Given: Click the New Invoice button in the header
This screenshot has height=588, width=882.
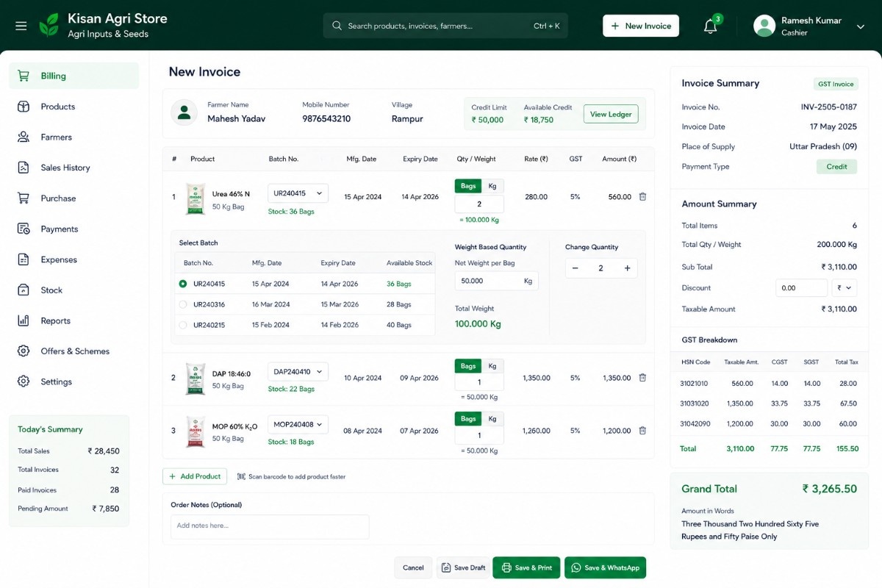Looking at the screenshot, I should (x=641, y=26).
